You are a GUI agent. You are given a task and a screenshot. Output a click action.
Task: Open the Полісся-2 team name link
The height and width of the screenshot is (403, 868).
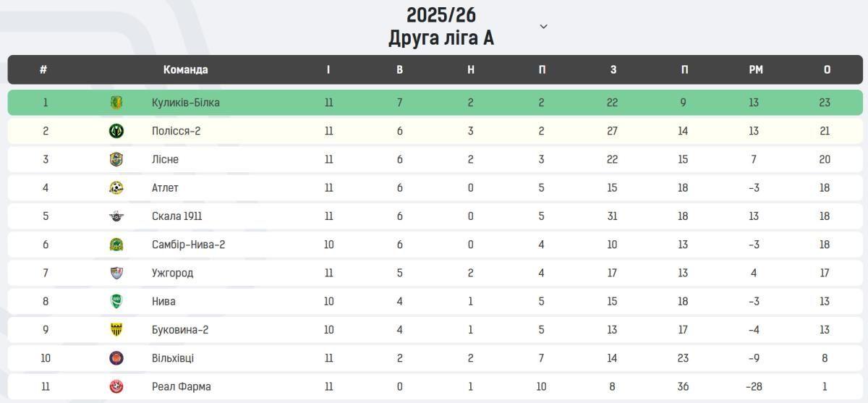[176, 131]
